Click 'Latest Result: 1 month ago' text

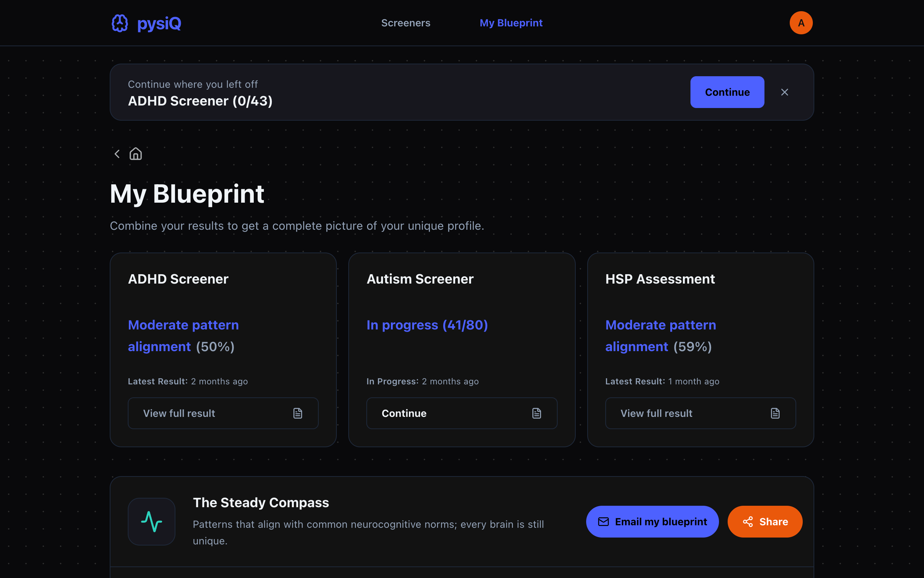662,381
